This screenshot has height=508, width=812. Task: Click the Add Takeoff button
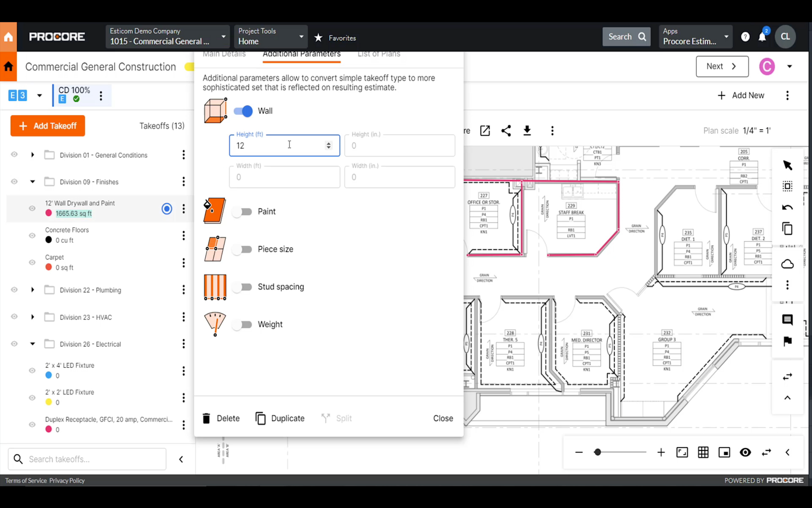48,126
